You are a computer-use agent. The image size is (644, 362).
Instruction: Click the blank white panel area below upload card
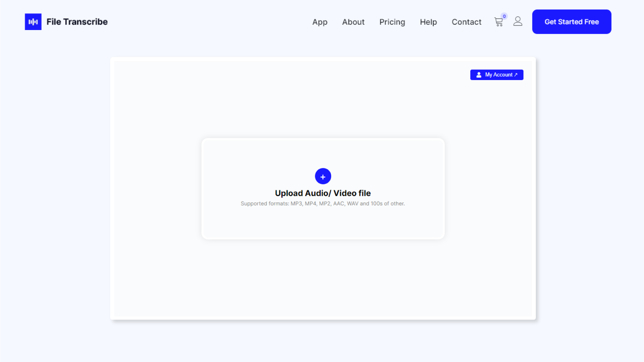(x=323, y=279)
